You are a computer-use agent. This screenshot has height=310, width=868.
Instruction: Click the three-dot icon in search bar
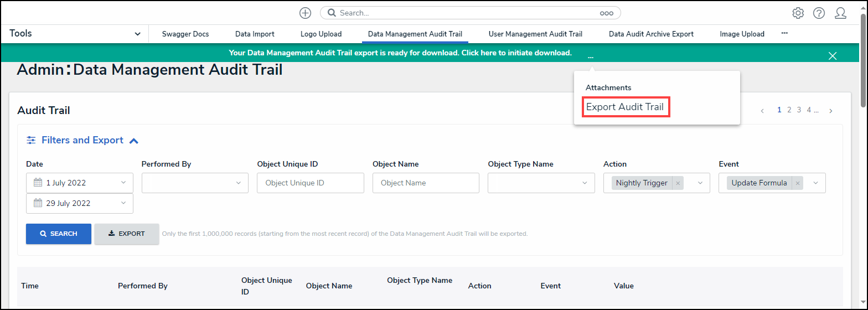click(606, 13)
